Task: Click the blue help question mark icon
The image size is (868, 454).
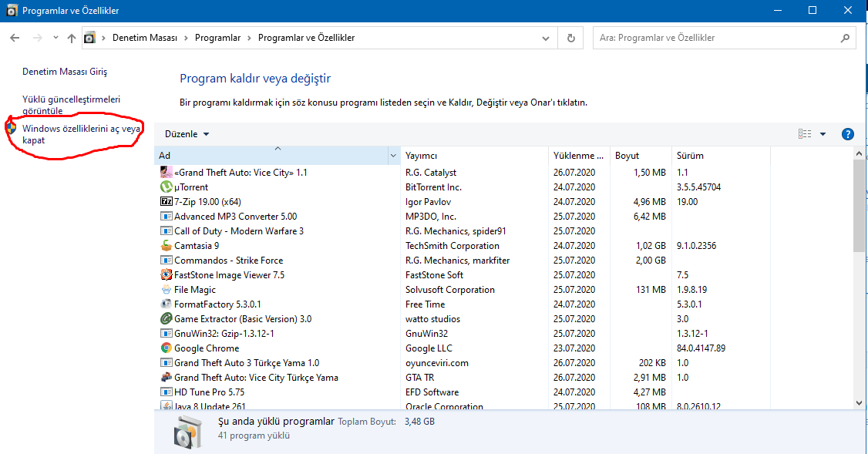Action: 848,134
